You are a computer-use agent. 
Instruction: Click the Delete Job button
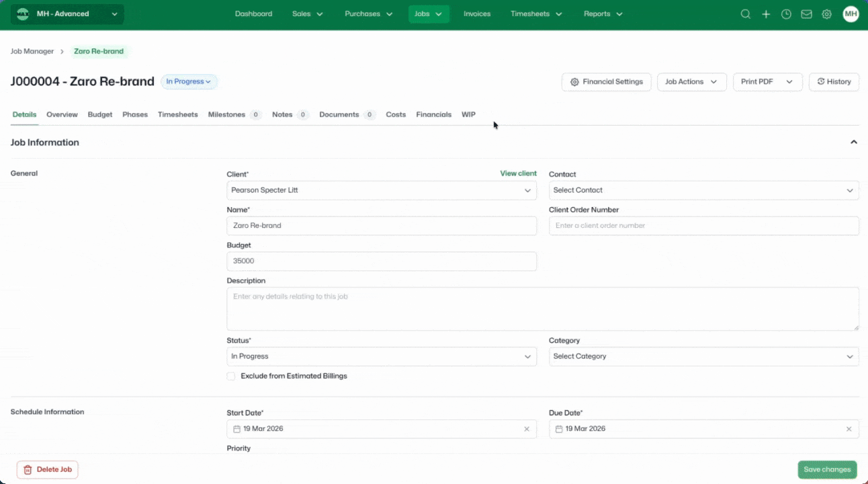47,470
